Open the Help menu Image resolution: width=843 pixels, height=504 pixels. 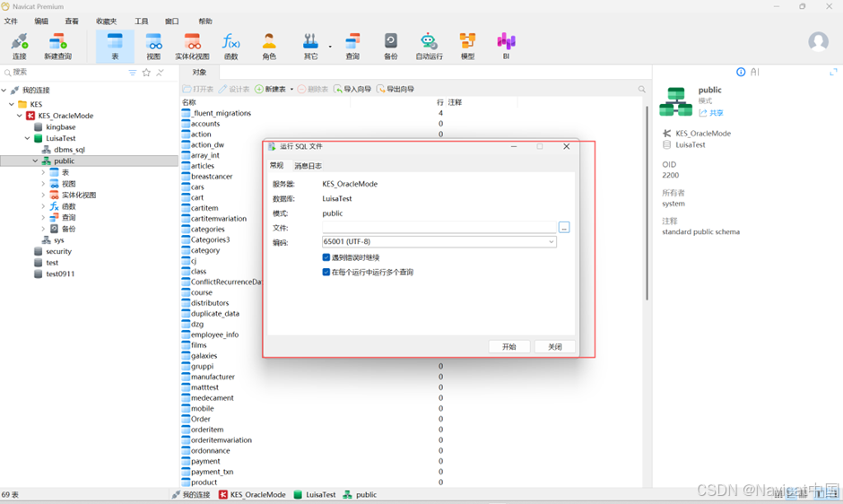click(205, 21)
